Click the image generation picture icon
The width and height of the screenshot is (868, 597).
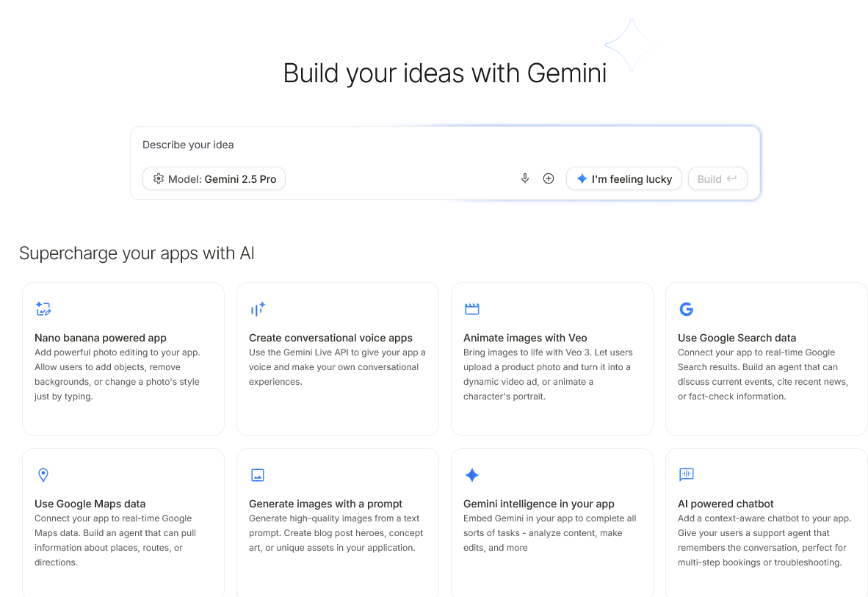pyautogui.click(x=258, y=475)
